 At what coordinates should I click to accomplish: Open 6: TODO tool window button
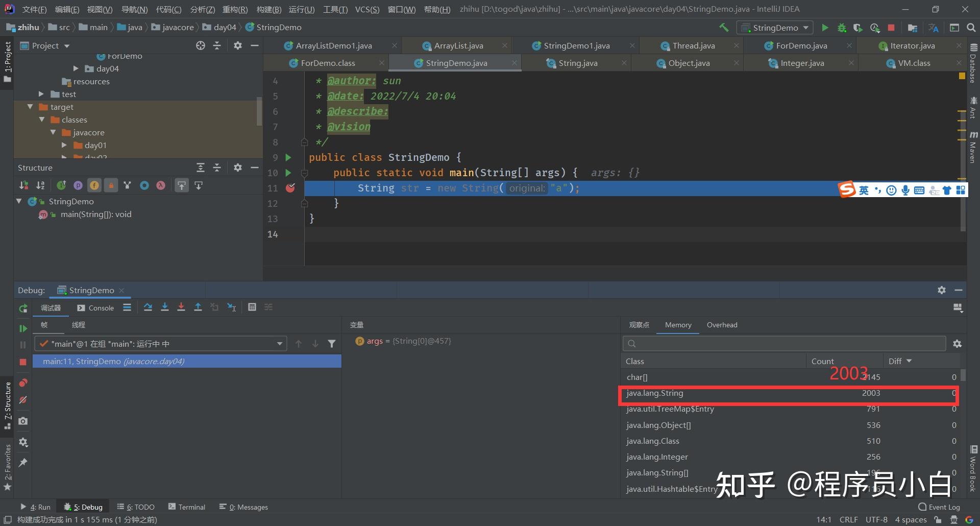click(136, 507)
